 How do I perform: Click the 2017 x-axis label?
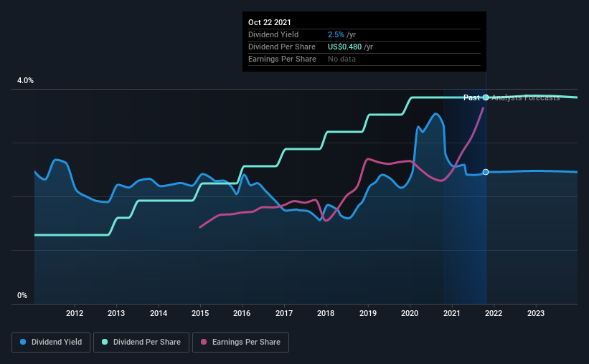click(x=284, y=313)
